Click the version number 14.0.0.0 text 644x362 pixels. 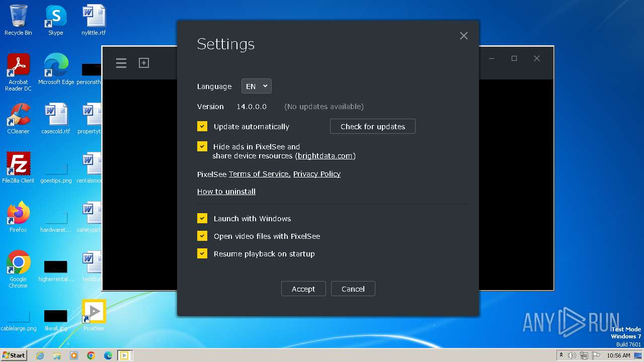click(252, 107)
